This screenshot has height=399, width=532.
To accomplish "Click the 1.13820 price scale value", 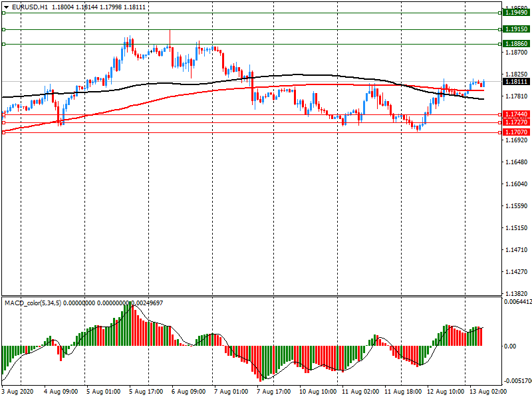I will (x=517, y=293).
